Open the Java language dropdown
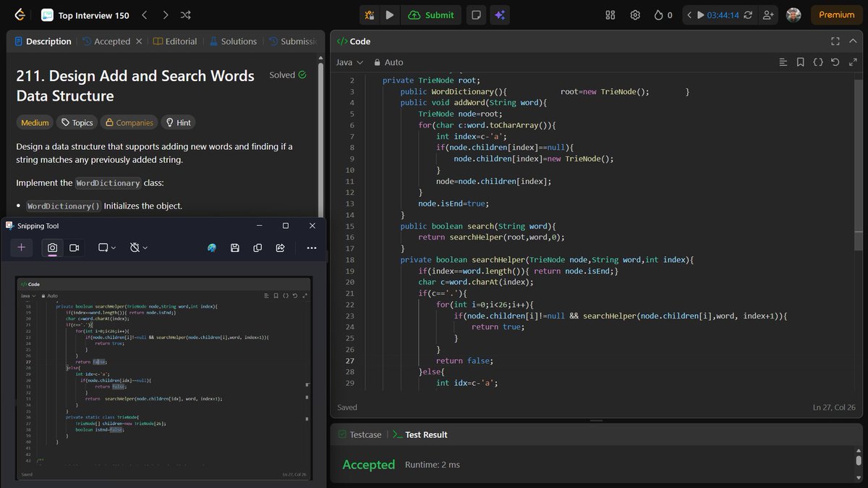 click(349, 62)
